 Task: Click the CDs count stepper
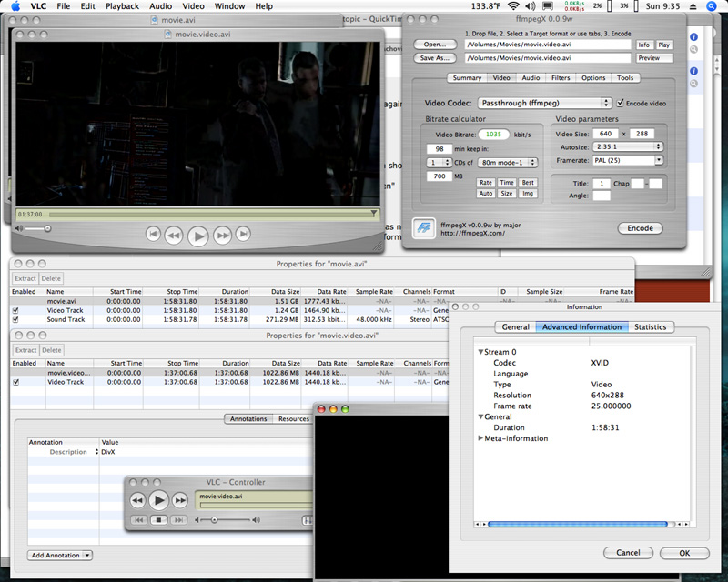click(x=439, y=163)
